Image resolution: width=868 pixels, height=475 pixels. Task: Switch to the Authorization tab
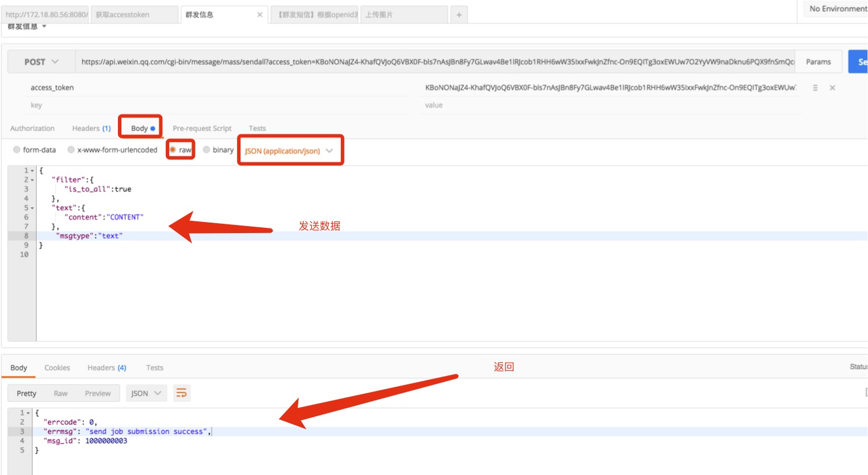[33, 129]
